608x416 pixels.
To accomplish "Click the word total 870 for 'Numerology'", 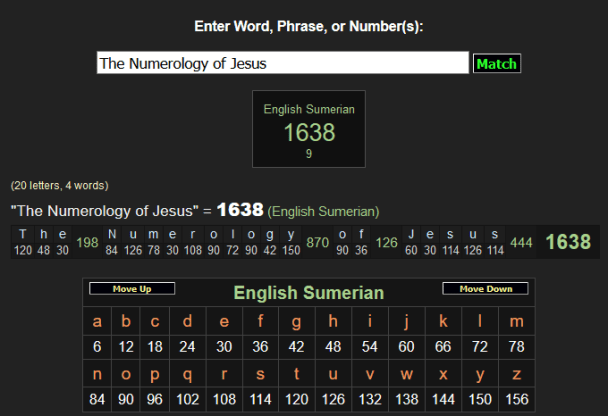I will pyautogui.click(x=318, y=243).
